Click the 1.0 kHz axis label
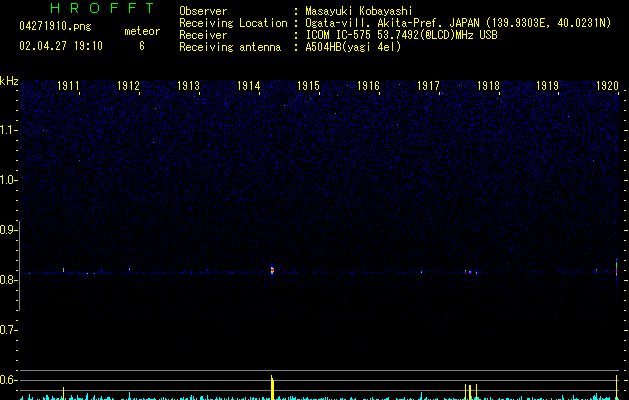This screenshot has height=400, width=629. (x=8, y=180)
